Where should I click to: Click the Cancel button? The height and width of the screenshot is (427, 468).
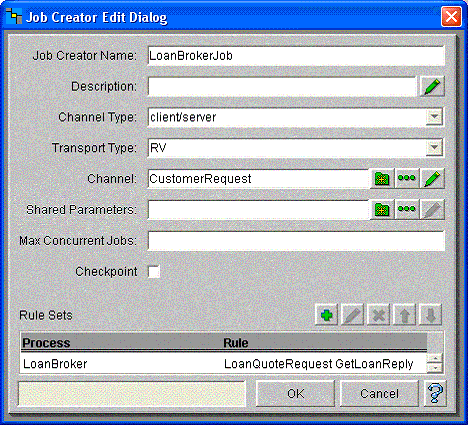pos(379,394)
